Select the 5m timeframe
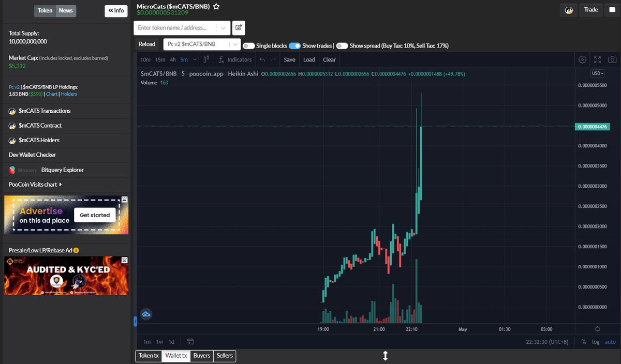 click(184, 59)
